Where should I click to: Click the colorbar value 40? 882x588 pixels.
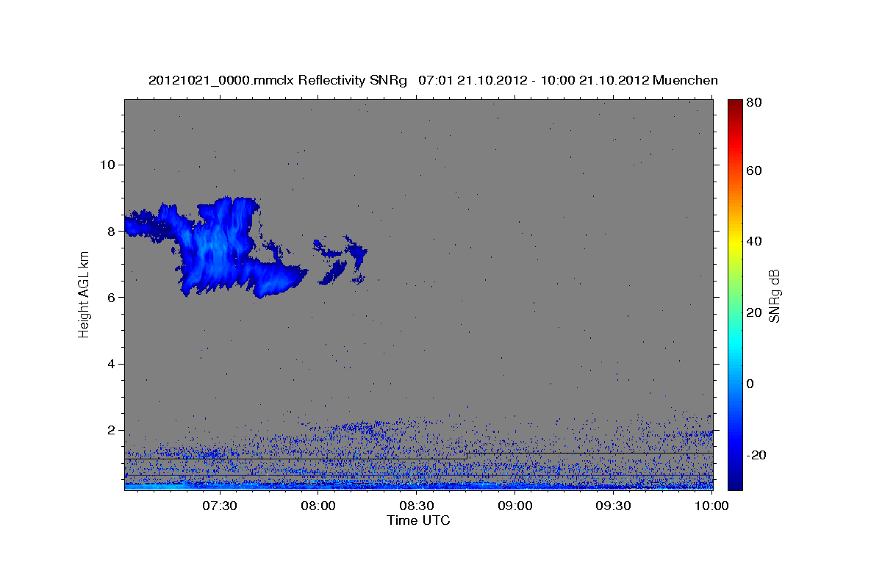pos(756,241)
